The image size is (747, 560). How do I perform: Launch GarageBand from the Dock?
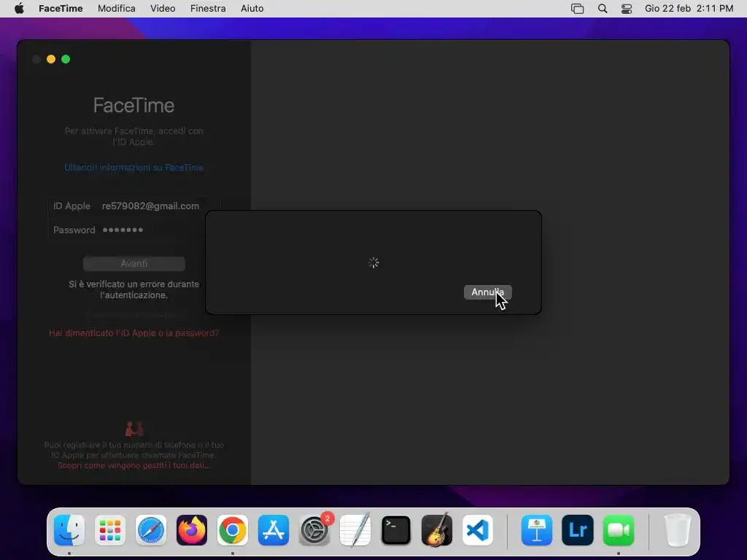click(437, 530)
